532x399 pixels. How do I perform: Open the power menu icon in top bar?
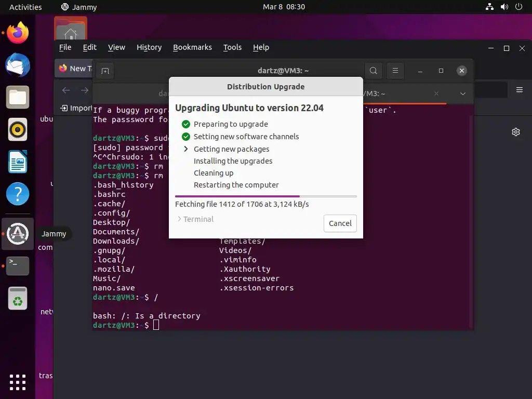click(x=519, y=7)
